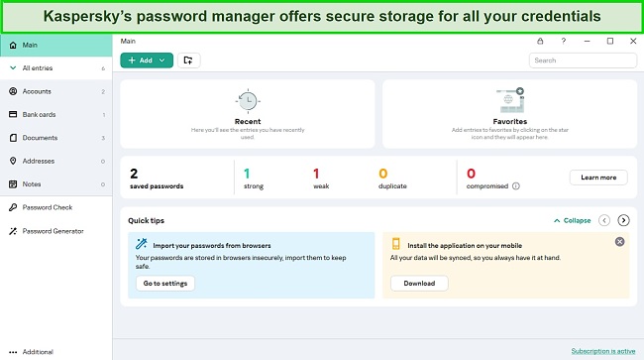644x360 pixels.
Task: Click the Search field
Action: point(583,60)
